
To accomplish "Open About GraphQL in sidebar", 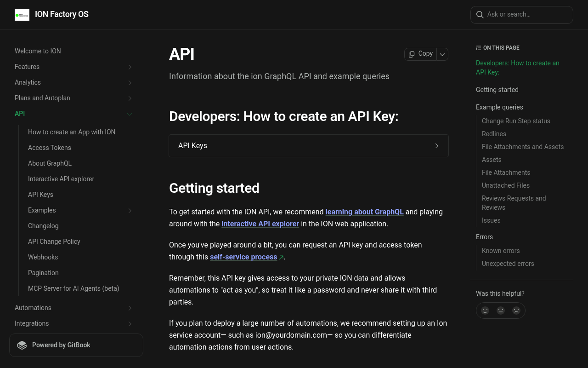I will pyautogui.click(x=50, y=163).
